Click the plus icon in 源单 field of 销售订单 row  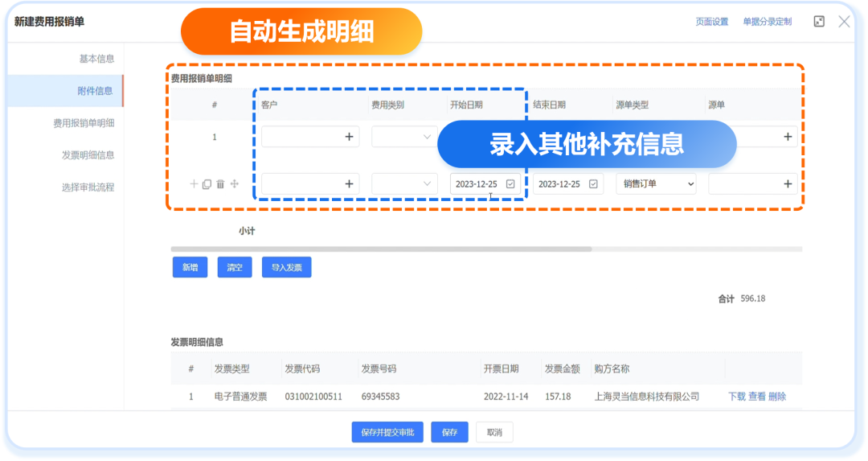click(x=787, y=184)
